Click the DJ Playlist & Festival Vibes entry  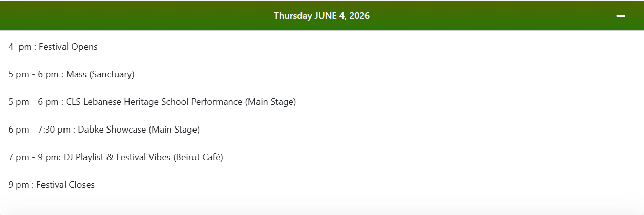point(116,157)
